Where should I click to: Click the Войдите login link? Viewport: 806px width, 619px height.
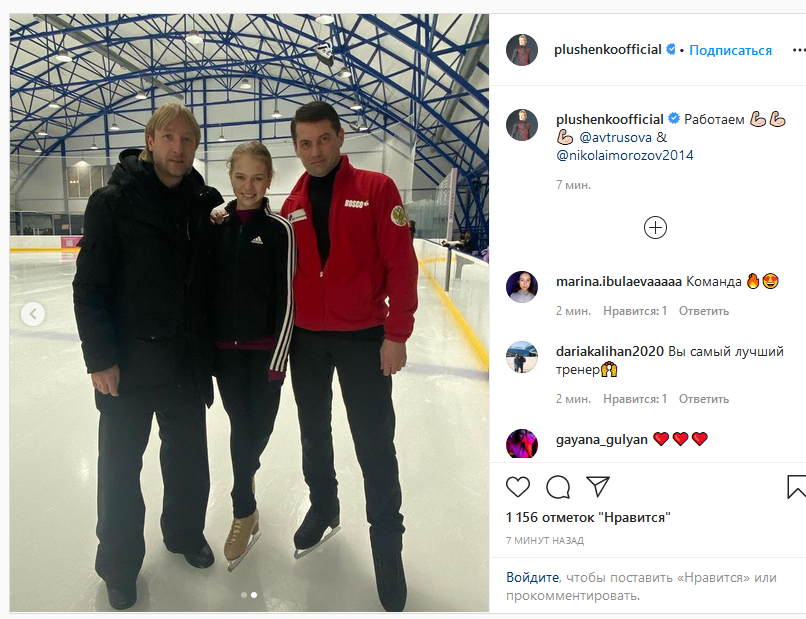(533, 577)
